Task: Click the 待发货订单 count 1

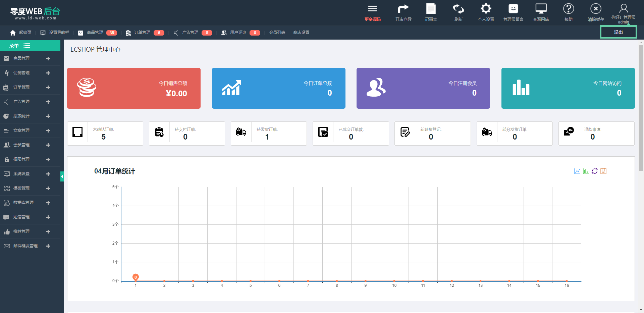Action: coord(267,137)
